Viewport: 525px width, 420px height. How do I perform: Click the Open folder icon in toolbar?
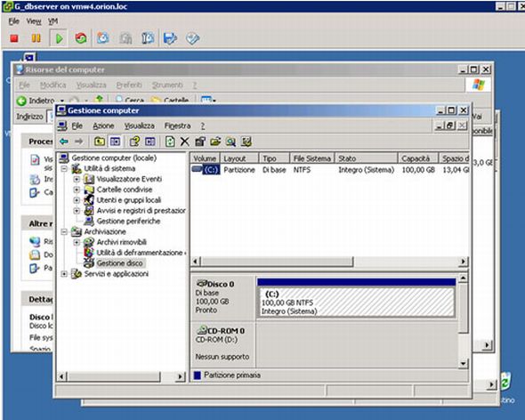click(215, 141)
